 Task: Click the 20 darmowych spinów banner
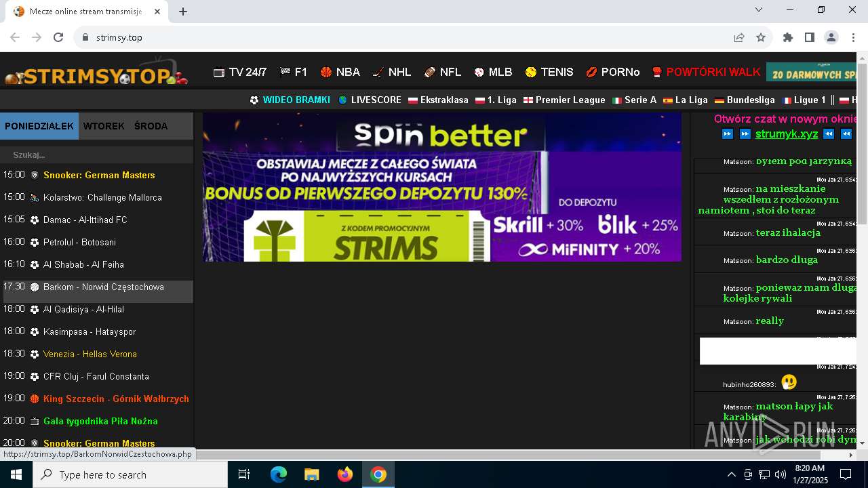pyautogui.click(x=812, y=72)
